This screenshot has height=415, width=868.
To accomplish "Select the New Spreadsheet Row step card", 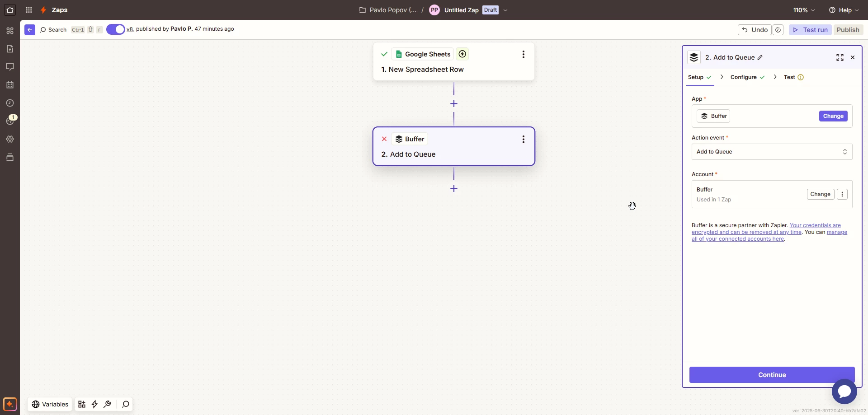I will 454,61.
